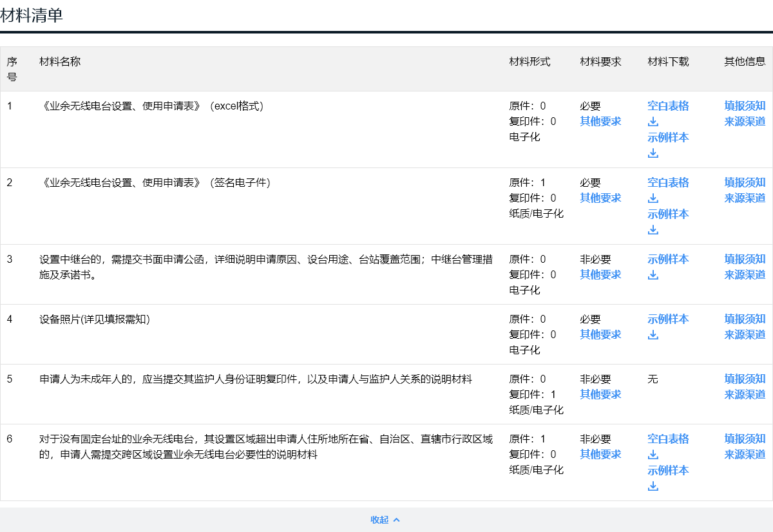Download the blank form for item 2
Viewport: 773px width, 532px height.
667,182
